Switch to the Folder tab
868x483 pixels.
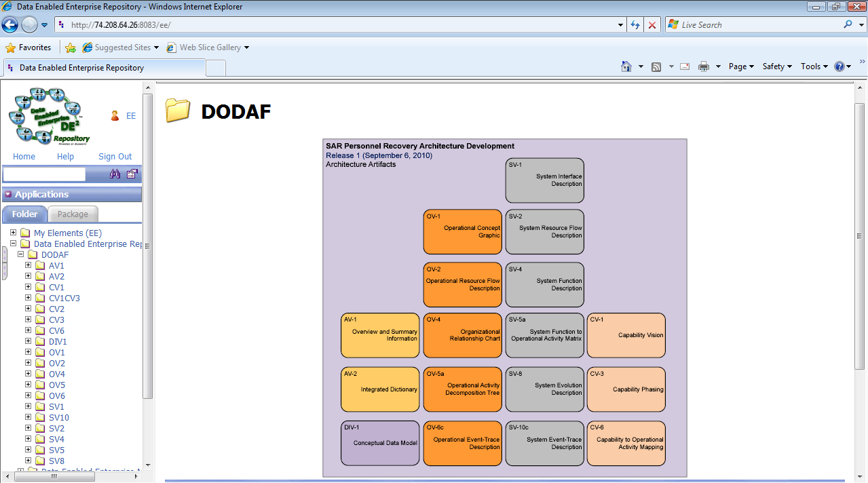[25, 214]
